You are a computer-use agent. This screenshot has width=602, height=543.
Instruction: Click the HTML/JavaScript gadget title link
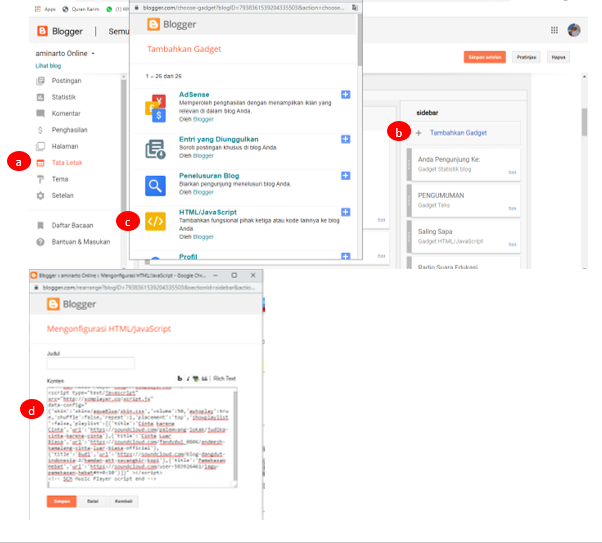click(x=208, y=212)
